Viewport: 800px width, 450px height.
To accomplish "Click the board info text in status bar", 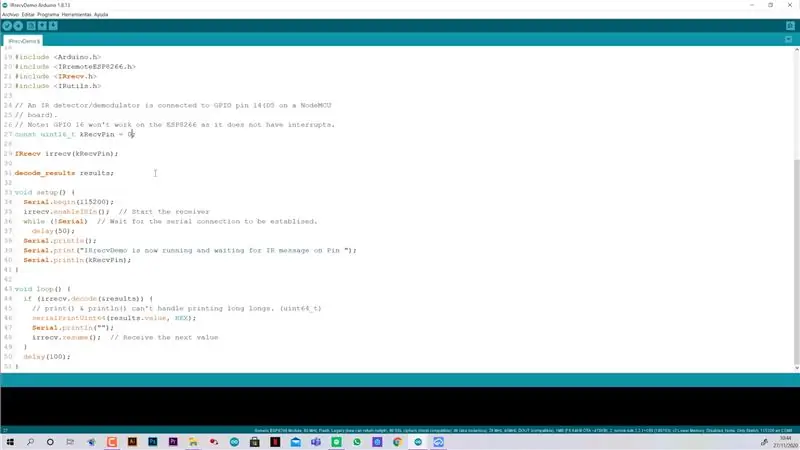I will click(x=523, y=431).
